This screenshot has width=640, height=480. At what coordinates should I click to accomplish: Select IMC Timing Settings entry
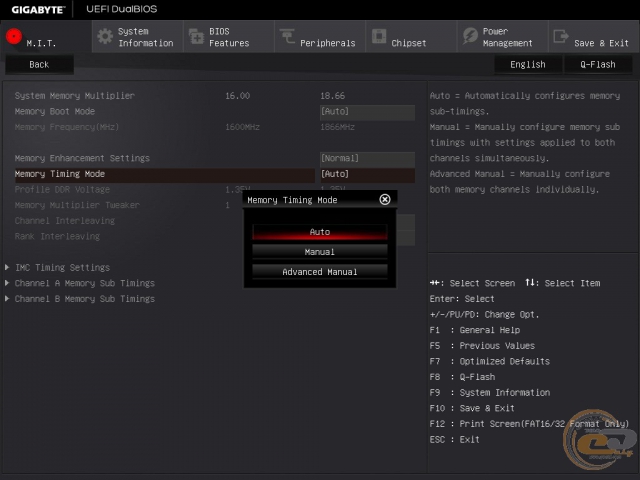point(62,267)
